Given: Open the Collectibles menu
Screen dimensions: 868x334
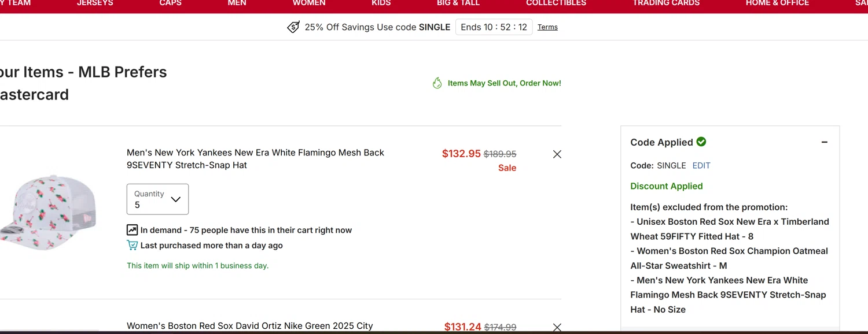Looking at the screenshot, I should pos(556,3).
